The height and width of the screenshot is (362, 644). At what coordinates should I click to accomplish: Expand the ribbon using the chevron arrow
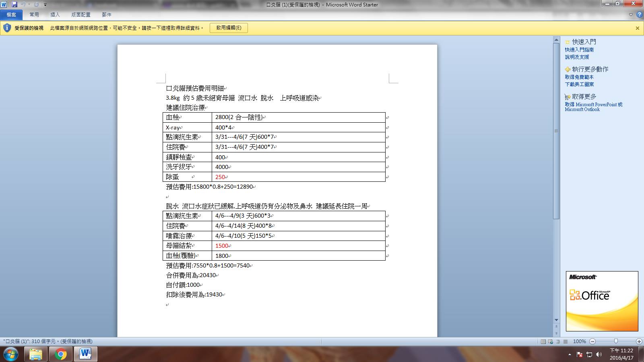tap(631, 15)
